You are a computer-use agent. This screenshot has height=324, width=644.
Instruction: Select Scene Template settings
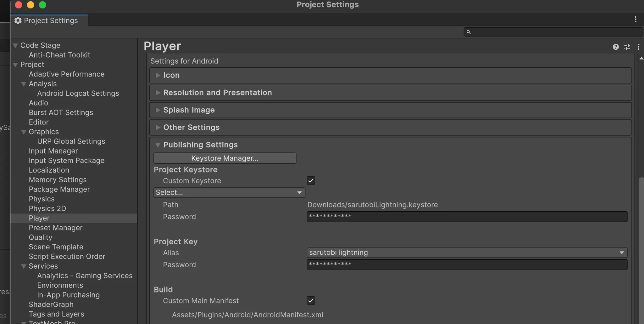[56, 247]
